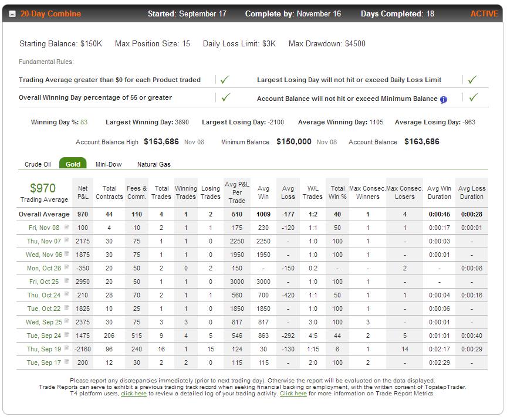Open the Tue, Sep 24 trade report icon

pyautogui.click(x=66, y=334)
